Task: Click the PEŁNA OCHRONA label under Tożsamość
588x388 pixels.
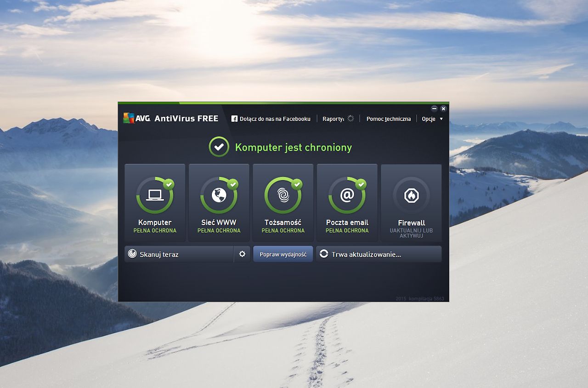Action: [x=283, y=231]
